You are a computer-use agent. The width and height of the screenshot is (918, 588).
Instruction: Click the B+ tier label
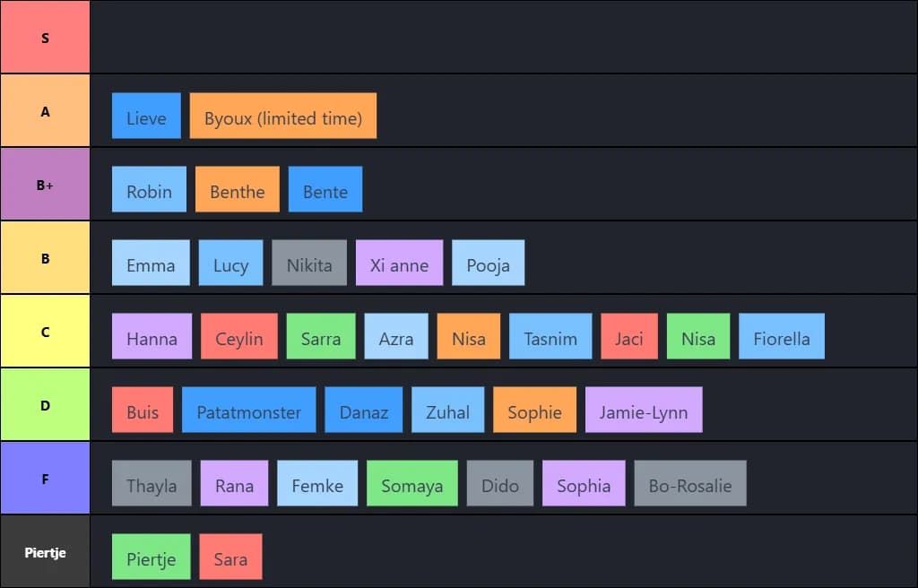click(x=45, y=185)
